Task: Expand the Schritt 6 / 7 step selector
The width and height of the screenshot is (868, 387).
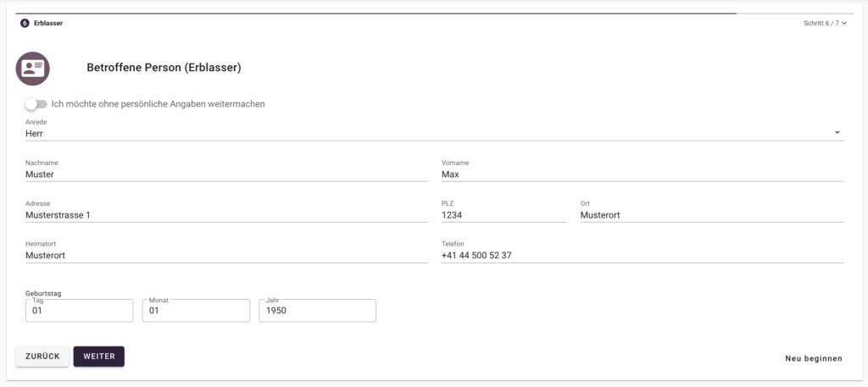Action: coord(825,23)
